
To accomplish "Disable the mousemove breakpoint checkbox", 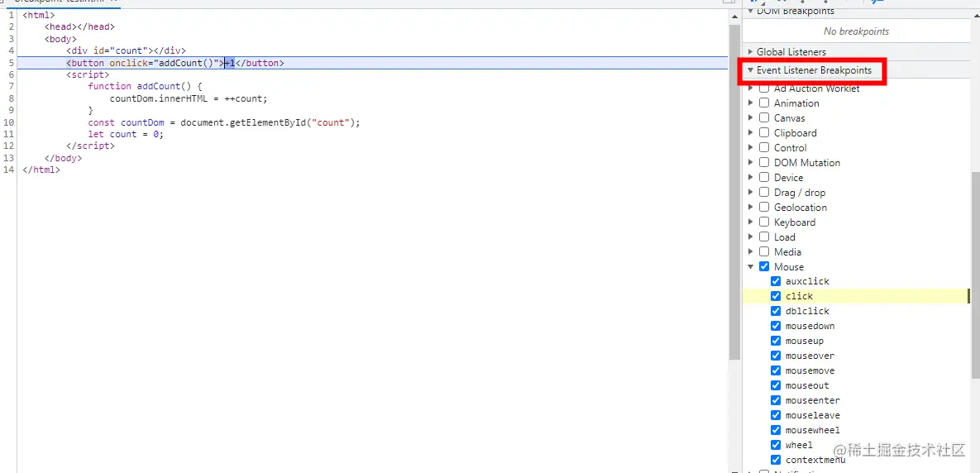I will coord(776,370).
